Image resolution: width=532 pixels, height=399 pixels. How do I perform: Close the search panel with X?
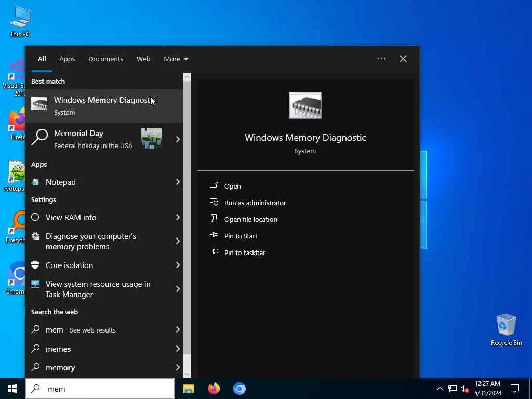(403, 59)
